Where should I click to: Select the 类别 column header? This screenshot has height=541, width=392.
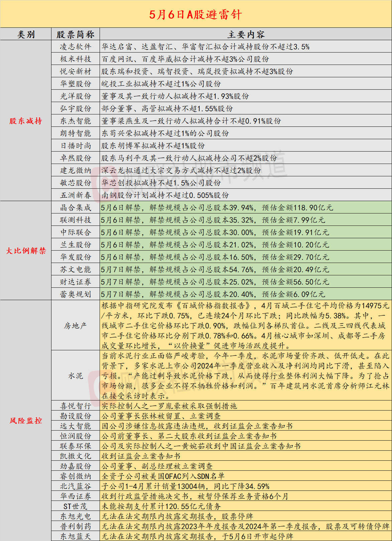[x=26, y=34]
